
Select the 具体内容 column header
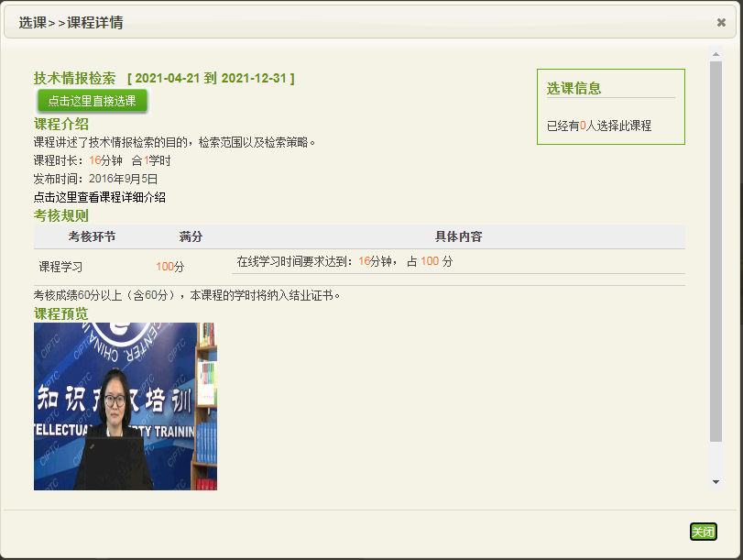click(x=458, y=236)
